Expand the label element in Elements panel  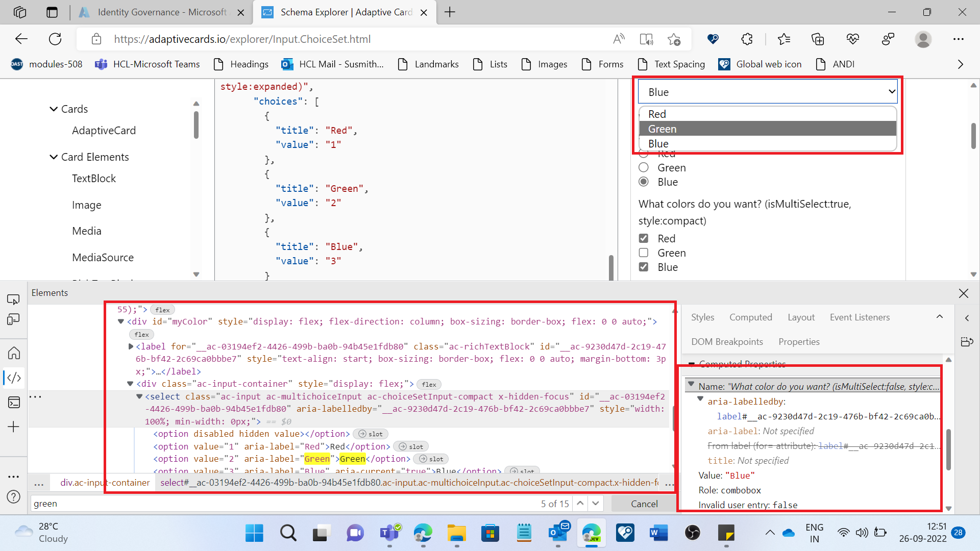[x=131, y=346]
